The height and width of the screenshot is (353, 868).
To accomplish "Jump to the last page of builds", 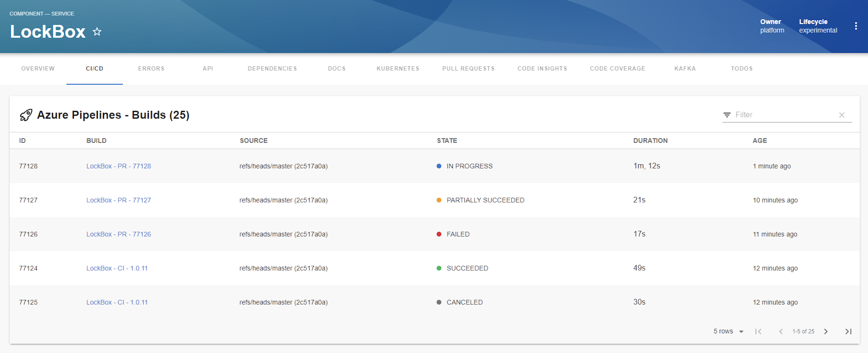I will (848, 331).
